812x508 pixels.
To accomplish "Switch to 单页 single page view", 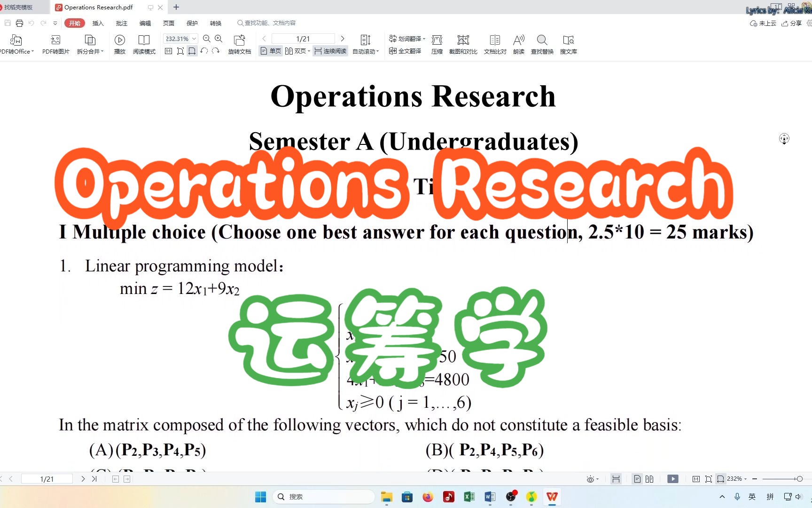I will point(271,51).
